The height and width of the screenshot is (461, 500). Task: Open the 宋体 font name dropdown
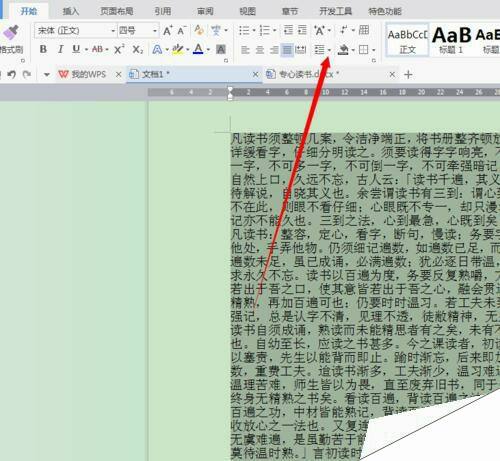75,31
